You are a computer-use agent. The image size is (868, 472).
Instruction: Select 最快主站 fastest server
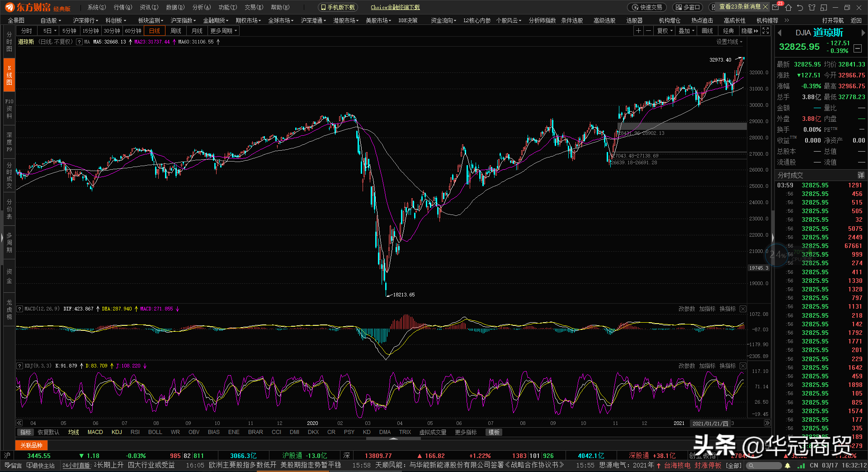click(41, 465)
